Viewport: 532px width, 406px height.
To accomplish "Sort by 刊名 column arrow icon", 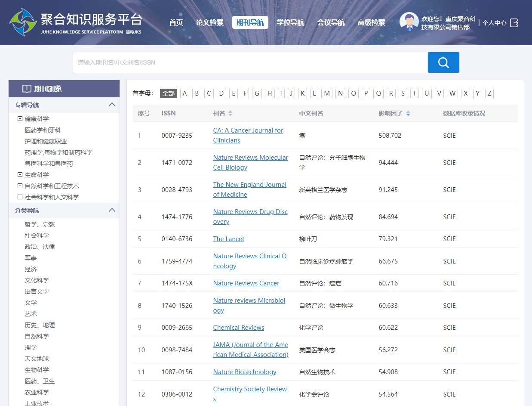I will [x=230, y=114].
